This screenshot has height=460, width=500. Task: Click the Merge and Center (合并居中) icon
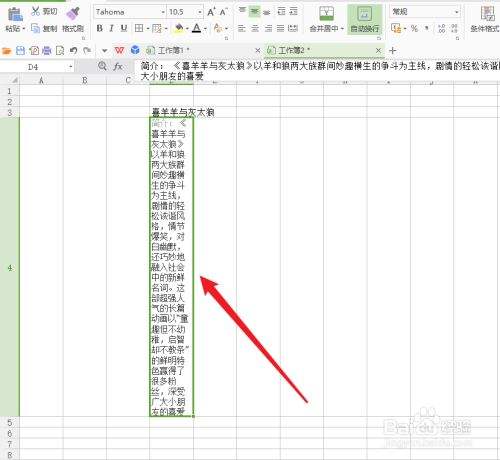point(326,14)
